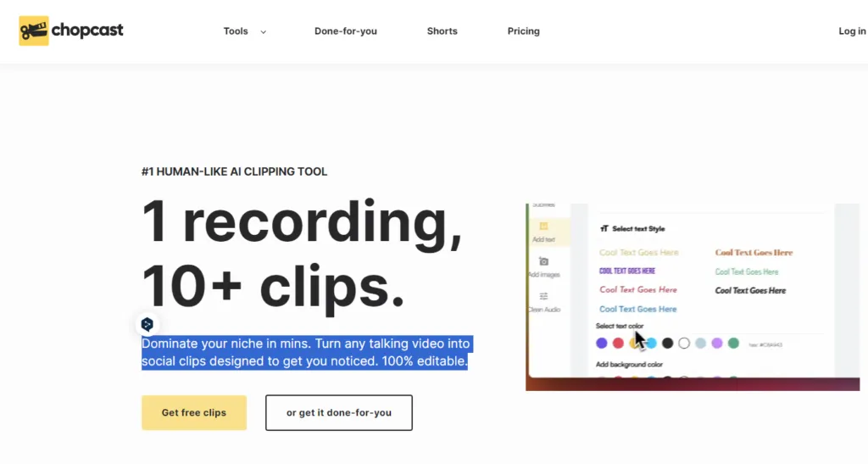Click the Get free clips button

coord(194,412)
